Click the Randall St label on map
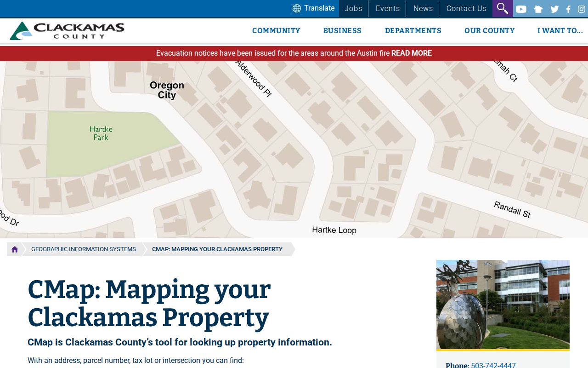Image resolution: width=588 pixels, height=368 pixels. pos(512,209)
